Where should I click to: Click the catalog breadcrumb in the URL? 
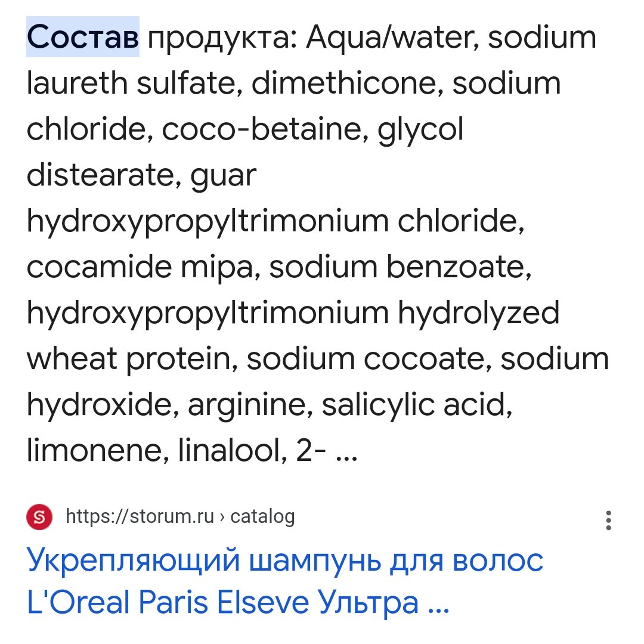(x=262, y=517)
